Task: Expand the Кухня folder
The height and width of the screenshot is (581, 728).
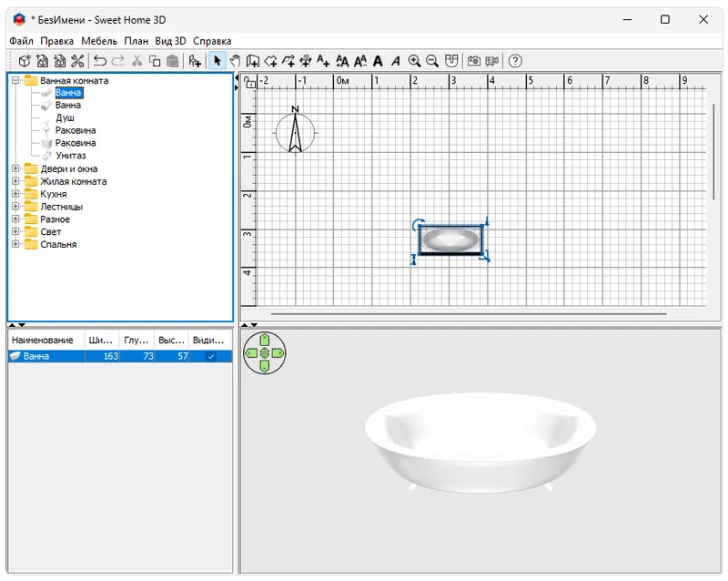Action: click(x=15, y=193)
